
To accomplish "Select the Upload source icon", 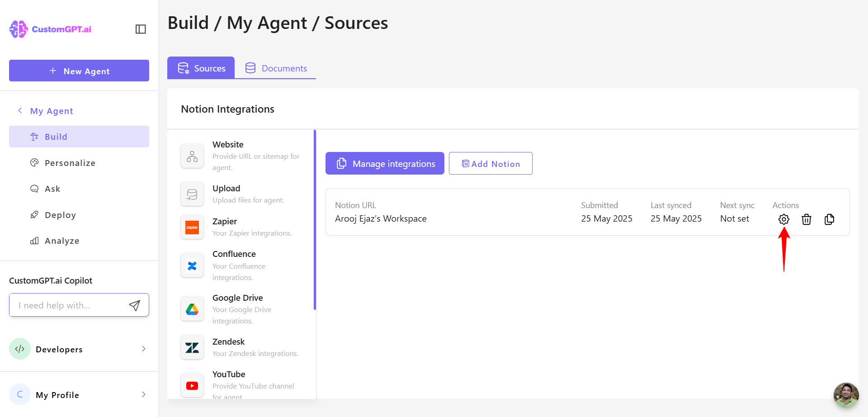I will 192,194.
